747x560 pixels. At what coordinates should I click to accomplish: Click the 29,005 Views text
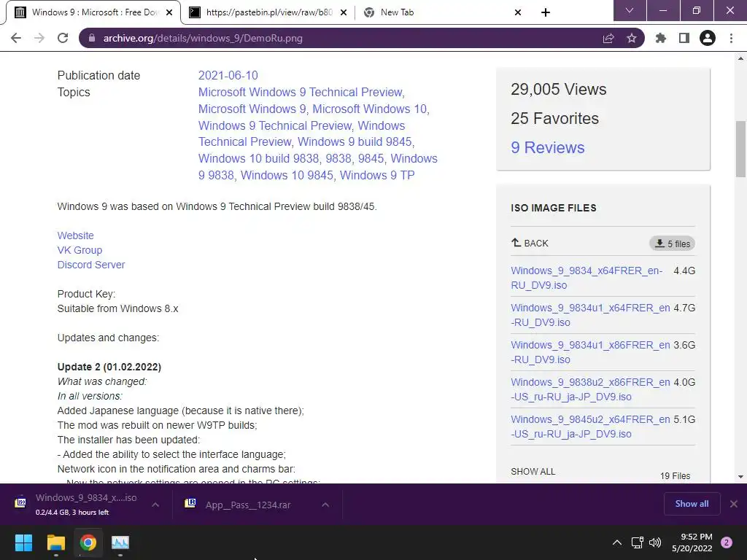(558, 89)
